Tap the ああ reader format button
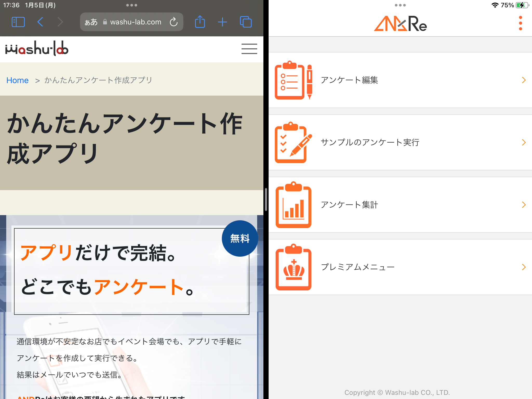 coord(91,22)
